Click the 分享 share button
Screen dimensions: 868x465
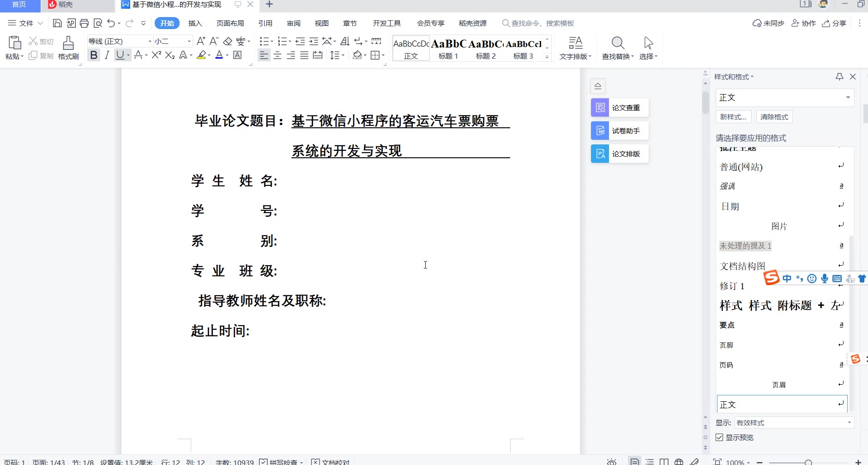coord(834,23)
